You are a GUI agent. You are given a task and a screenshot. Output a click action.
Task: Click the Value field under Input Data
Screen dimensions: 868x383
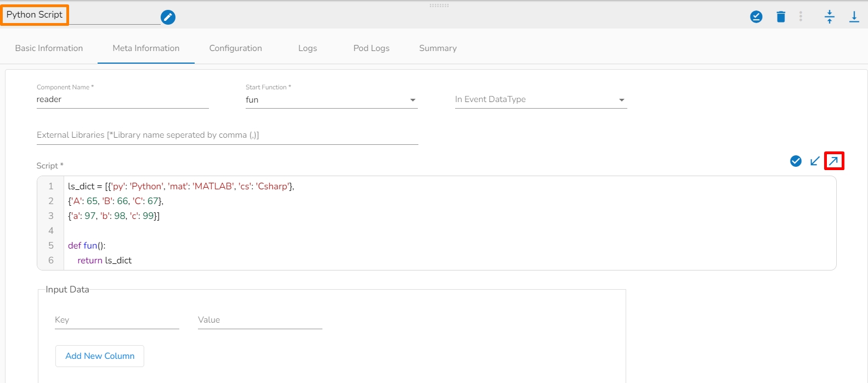pos(260,320)
